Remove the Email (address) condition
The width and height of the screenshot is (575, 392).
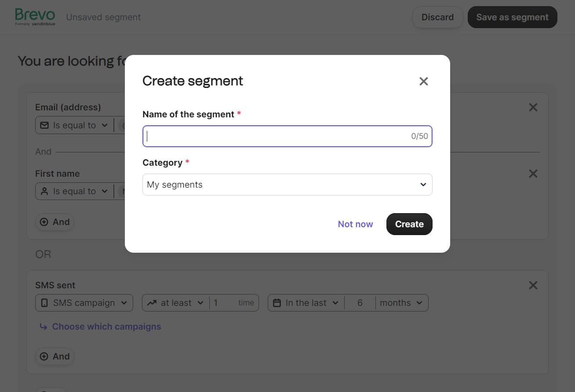tap(533, 107)
